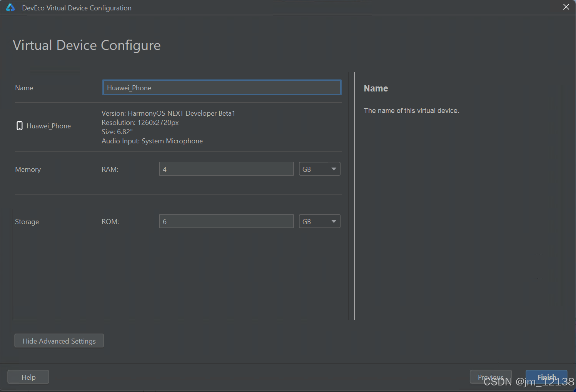This screenshot has width=576, height=392.
Task: Click the bold 'Name' heading in help panel
Action: tap(376, 88)
